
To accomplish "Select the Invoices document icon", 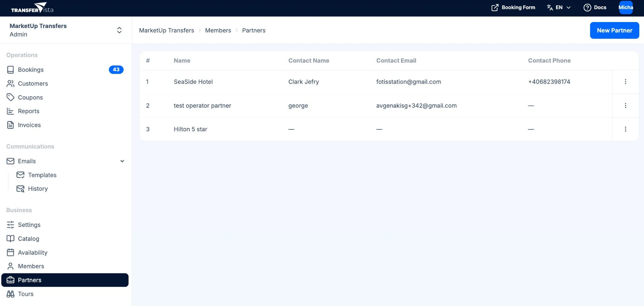I will [x=10, y=125].
